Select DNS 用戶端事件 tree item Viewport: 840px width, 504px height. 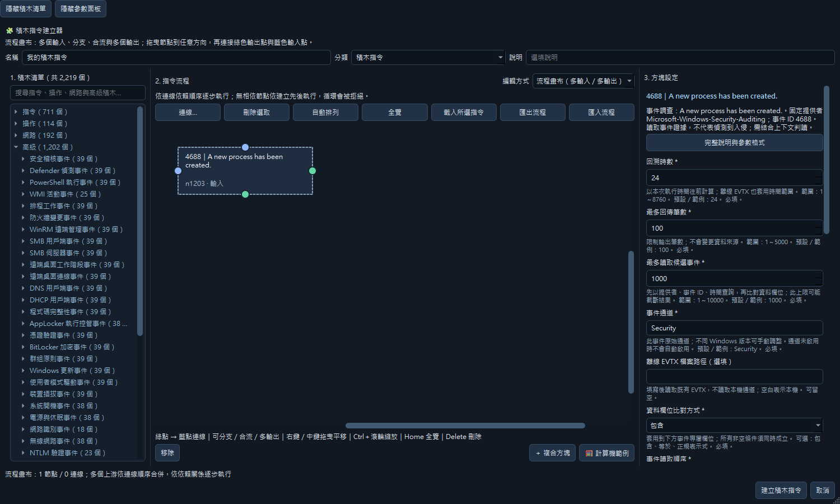coord(68,288)
